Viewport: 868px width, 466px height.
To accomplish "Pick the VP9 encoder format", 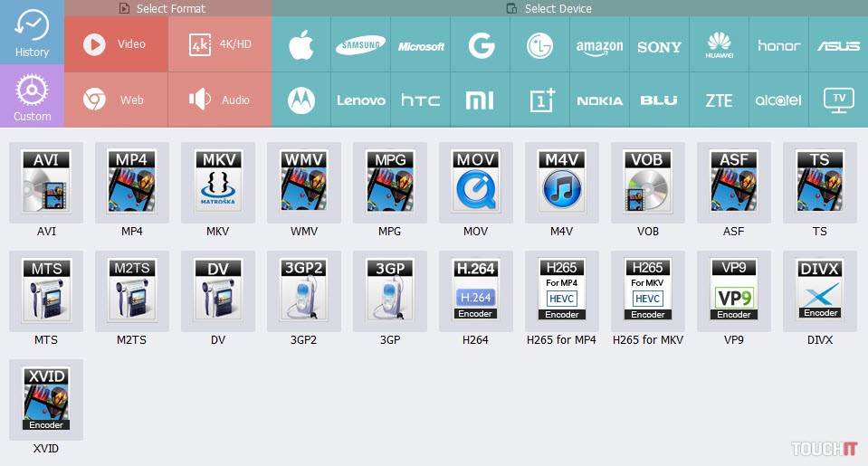I will pyautogui.click(x=733, y=291).
